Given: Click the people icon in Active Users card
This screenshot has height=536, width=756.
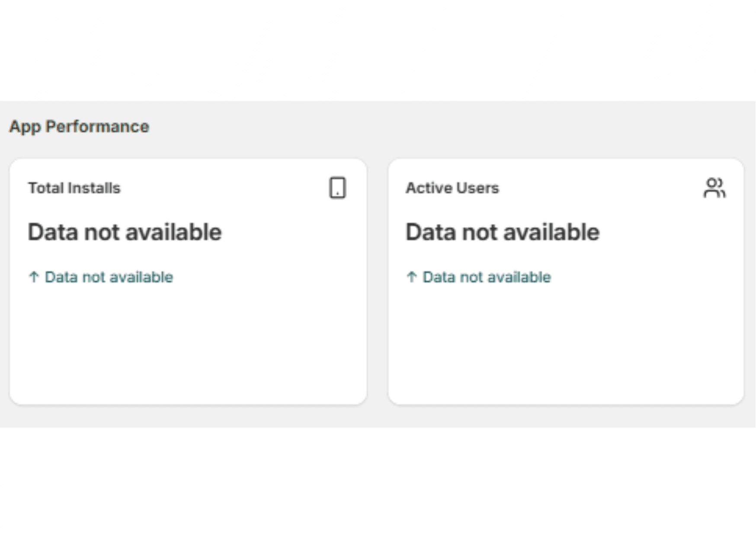Looking at the screenshot, I should pos(714,188).
